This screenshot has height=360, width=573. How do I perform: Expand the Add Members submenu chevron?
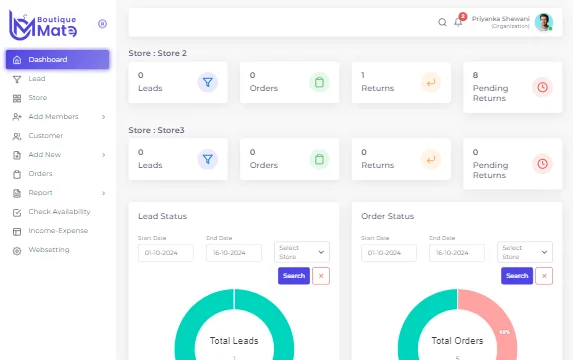(x=103, y=117)
